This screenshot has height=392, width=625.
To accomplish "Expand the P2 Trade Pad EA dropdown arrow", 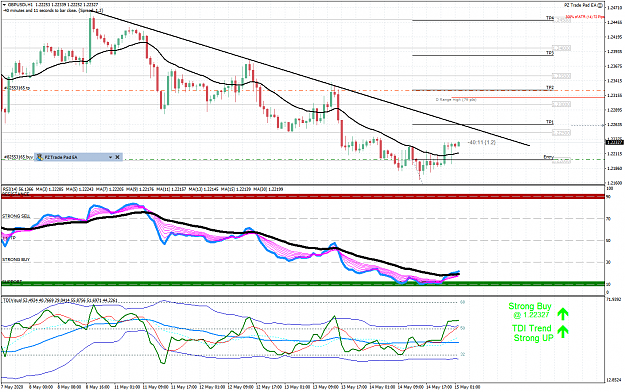I will click(x=110, y=157).
